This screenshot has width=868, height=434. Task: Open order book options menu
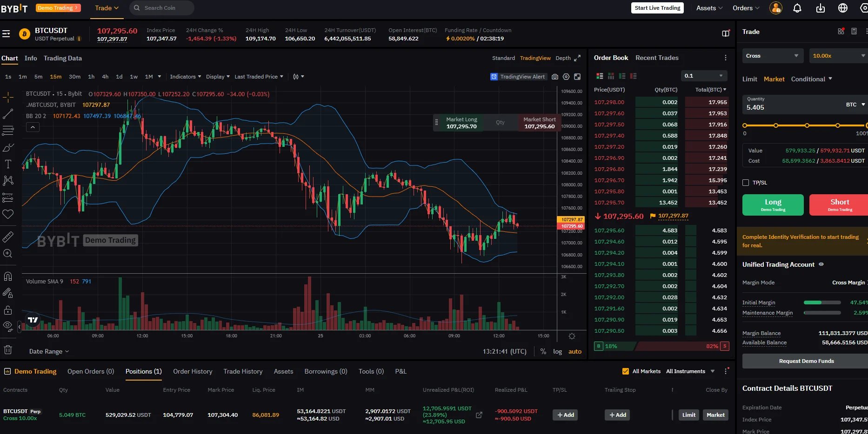[725, 58]
